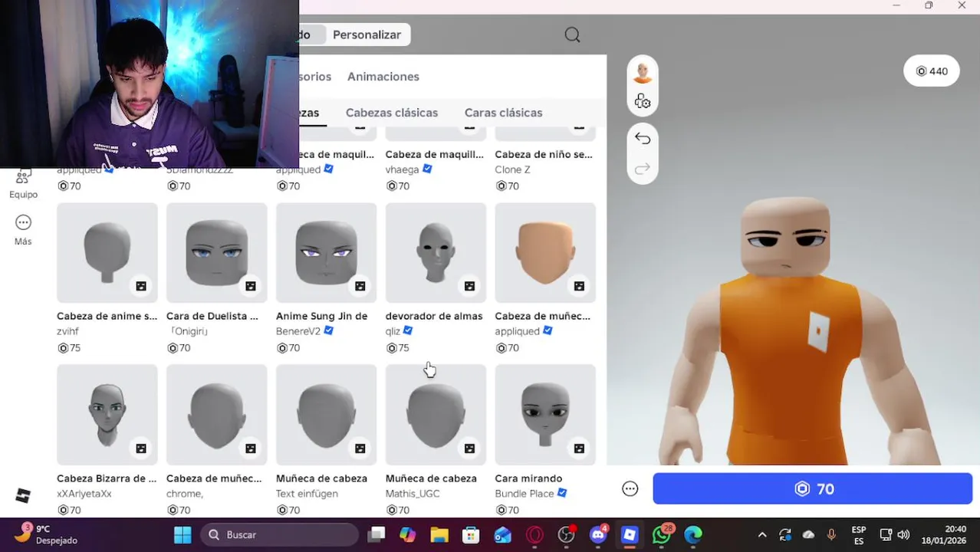Open the avatar settings gear icon
The height and width of the screenshot is (552, 980).
tap(643, 101)
